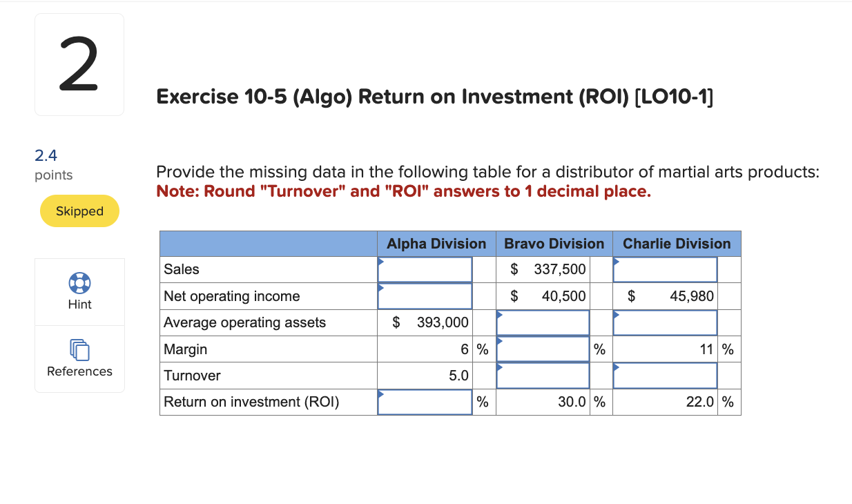Screen dimensions: 852x504
Task: Click the References button label
Action: point(79,371)
